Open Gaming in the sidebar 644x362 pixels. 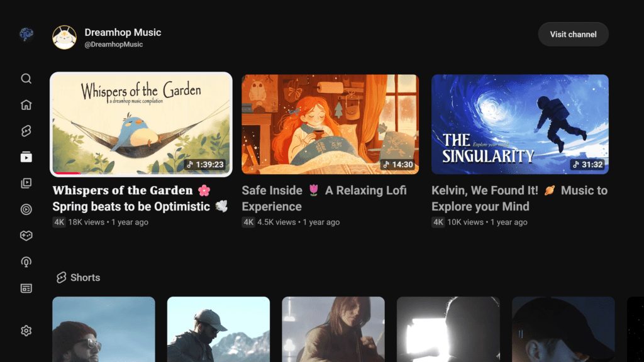(x=26, y=236)
